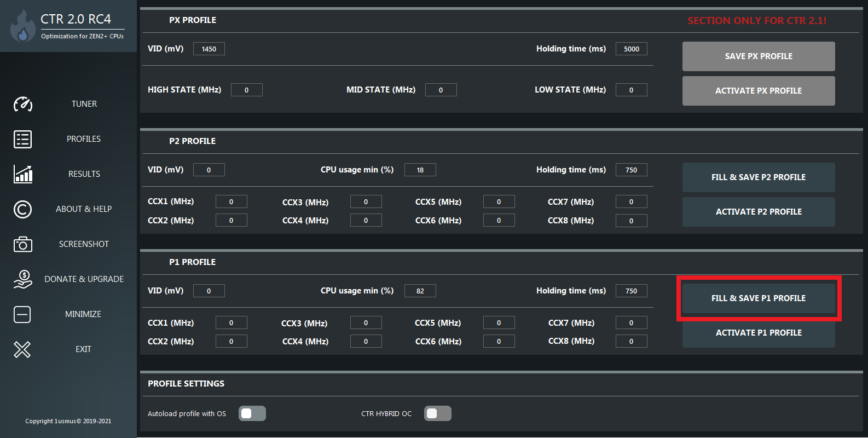Click ACTIVATE P1 PROFILE button
868x438 pixels.
tap(759, 333)
